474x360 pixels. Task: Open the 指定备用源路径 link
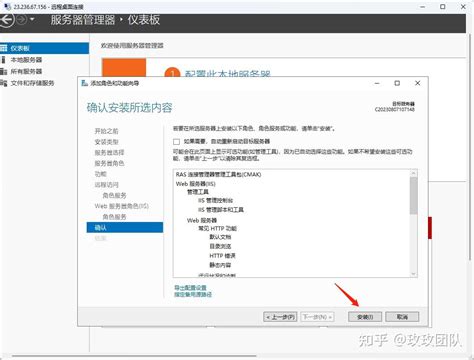click(193, 294)
